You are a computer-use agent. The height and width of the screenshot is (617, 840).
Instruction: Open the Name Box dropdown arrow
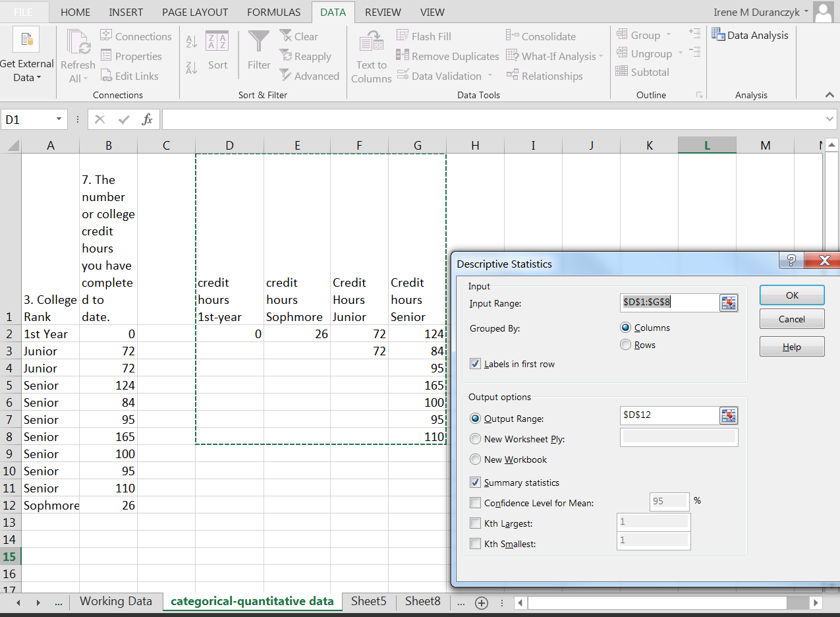pyautogui.click(x=59, y=119)
